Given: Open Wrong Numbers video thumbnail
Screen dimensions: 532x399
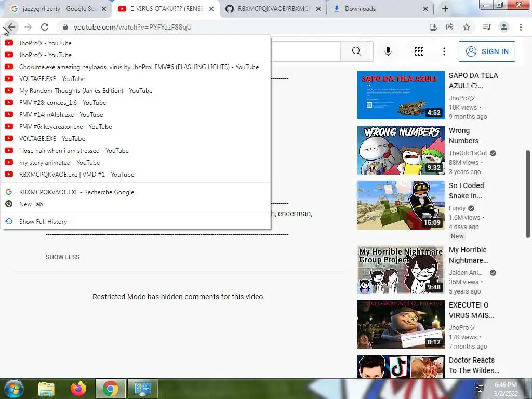Looking at the screenshot, I should pos(401,150).
